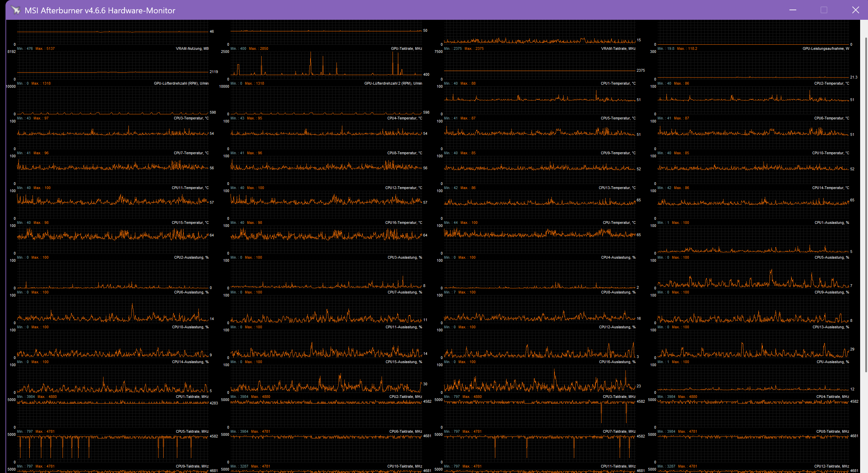Click the CPU5-Auslastung graph

pyautogui.click(x=753, y=275)
